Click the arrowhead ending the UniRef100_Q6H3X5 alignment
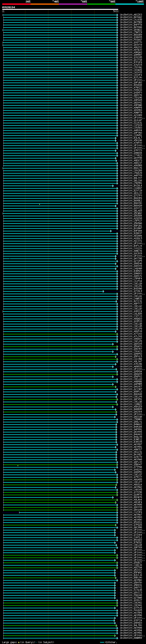Viewport: 146px width, 644px height. click(x=113, y=344)
